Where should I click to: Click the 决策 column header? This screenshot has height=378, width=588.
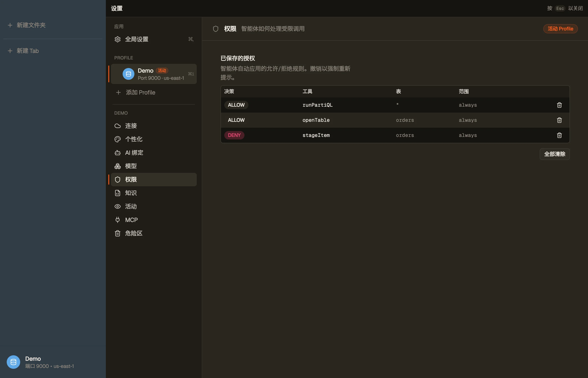pyautogui.click(x=229, y=91)
